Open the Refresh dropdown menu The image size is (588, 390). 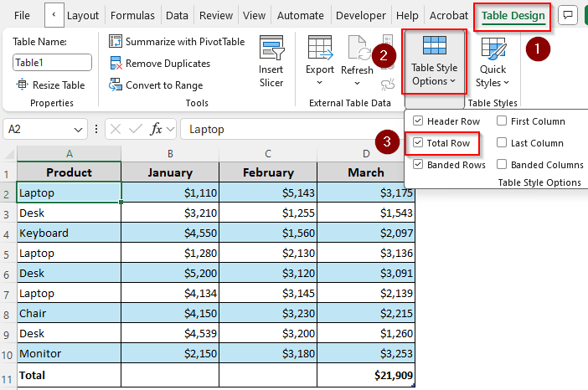pyautogui.click(x=357, y=83)
